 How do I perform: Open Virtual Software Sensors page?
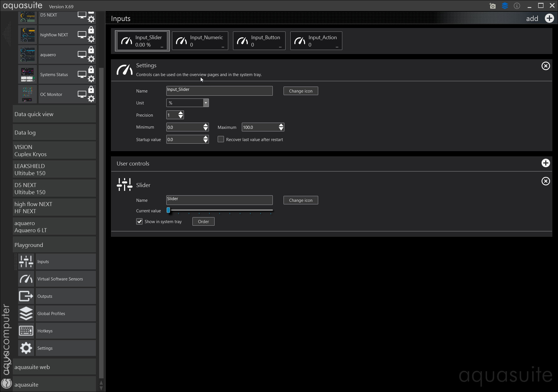pos(60,279)
